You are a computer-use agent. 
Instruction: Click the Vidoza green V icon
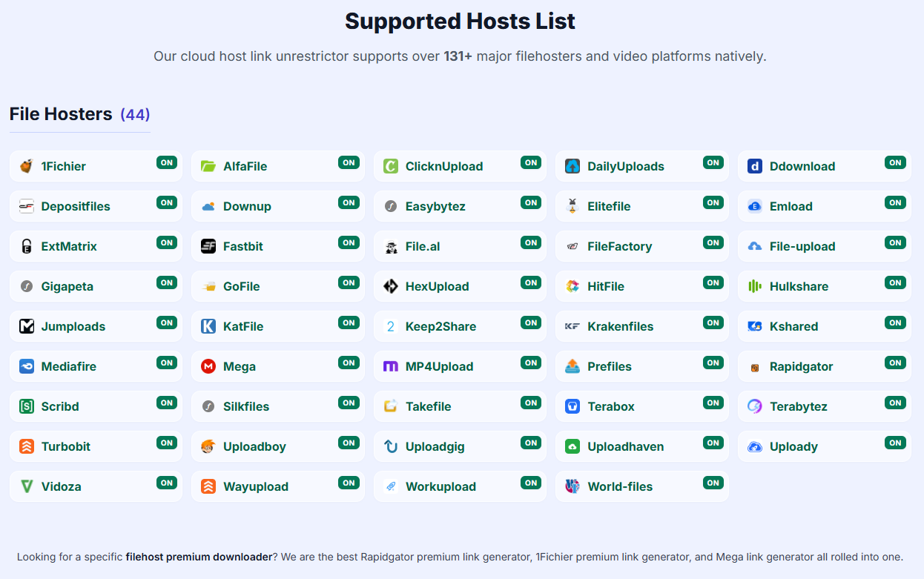point(27,486)
